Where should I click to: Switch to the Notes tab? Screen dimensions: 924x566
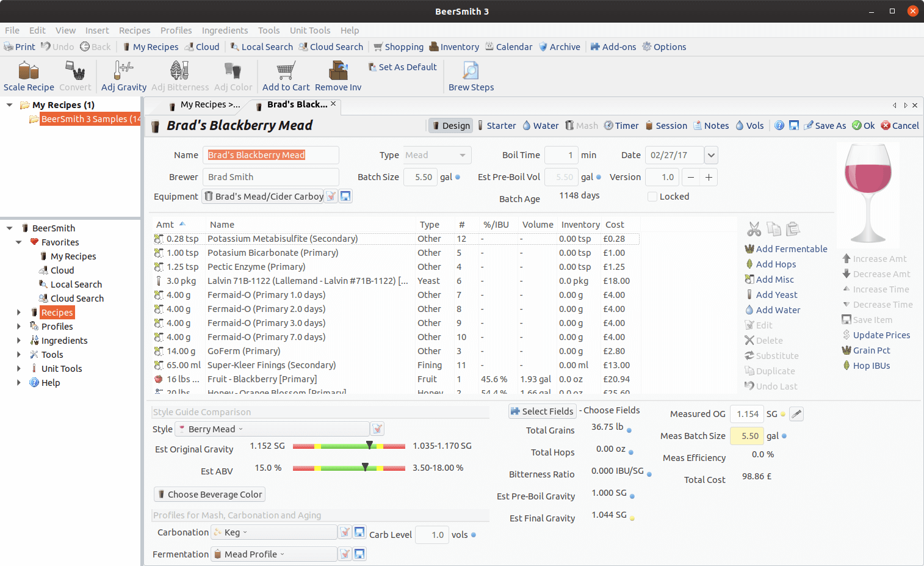(x=711, y=125)
